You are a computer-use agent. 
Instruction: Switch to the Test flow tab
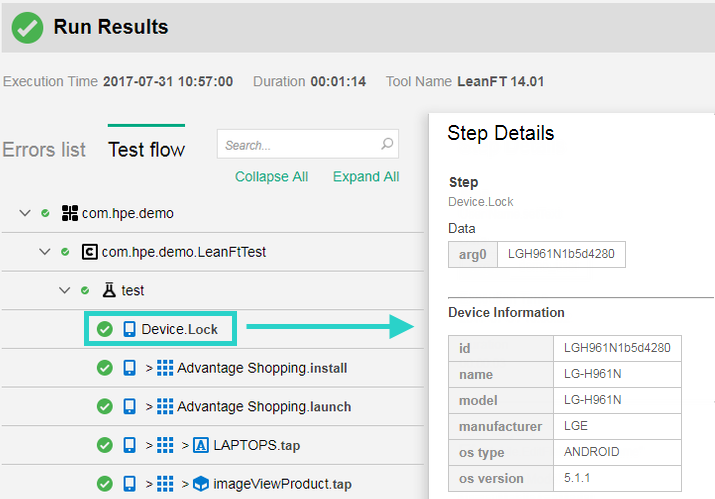click(146, 150)
